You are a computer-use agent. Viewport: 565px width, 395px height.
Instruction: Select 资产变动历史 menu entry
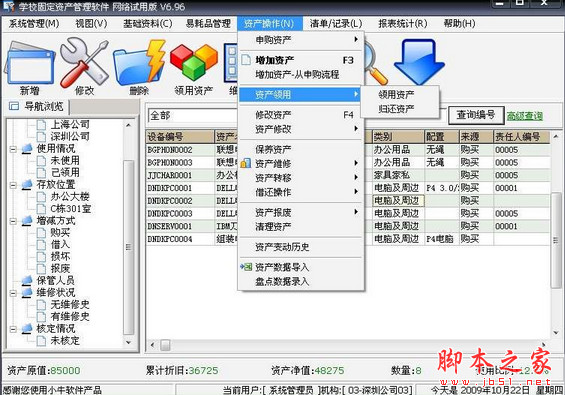(301, 247)
